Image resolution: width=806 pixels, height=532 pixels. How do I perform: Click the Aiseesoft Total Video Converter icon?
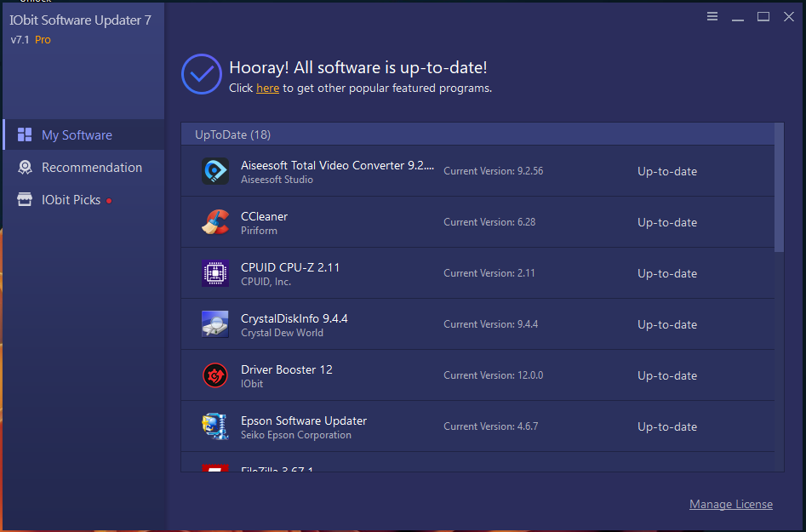tap(214, 171)
